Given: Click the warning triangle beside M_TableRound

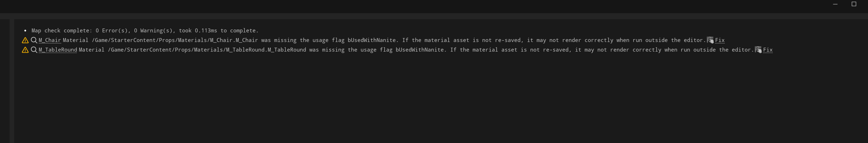Looking at the screenshot, I should pyautogui.click(x=25, y=50).
